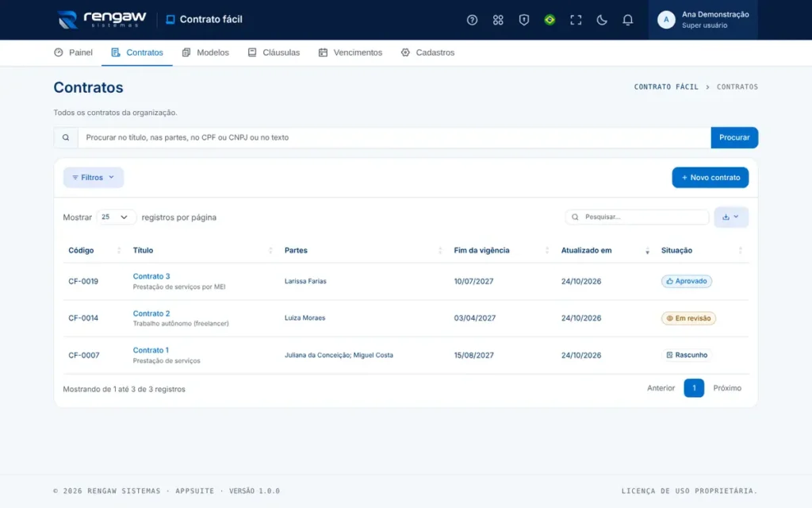Sort table by Título column
This screenshot has width=812, height=508.
(x=202, y=250)
